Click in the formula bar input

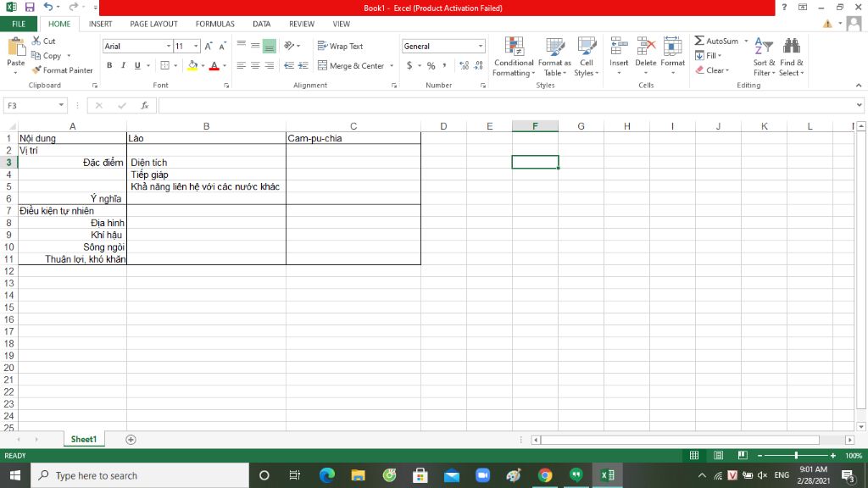[507, 105]
